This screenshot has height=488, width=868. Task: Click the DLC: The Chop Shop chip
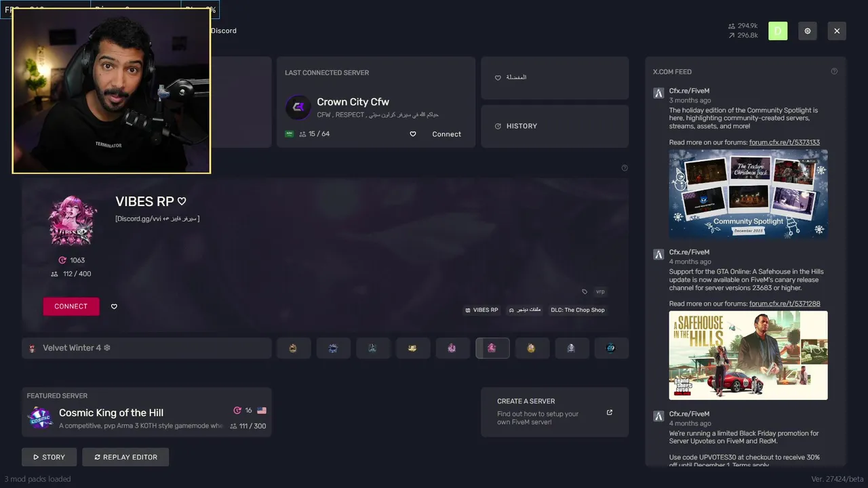coord(578,310)
